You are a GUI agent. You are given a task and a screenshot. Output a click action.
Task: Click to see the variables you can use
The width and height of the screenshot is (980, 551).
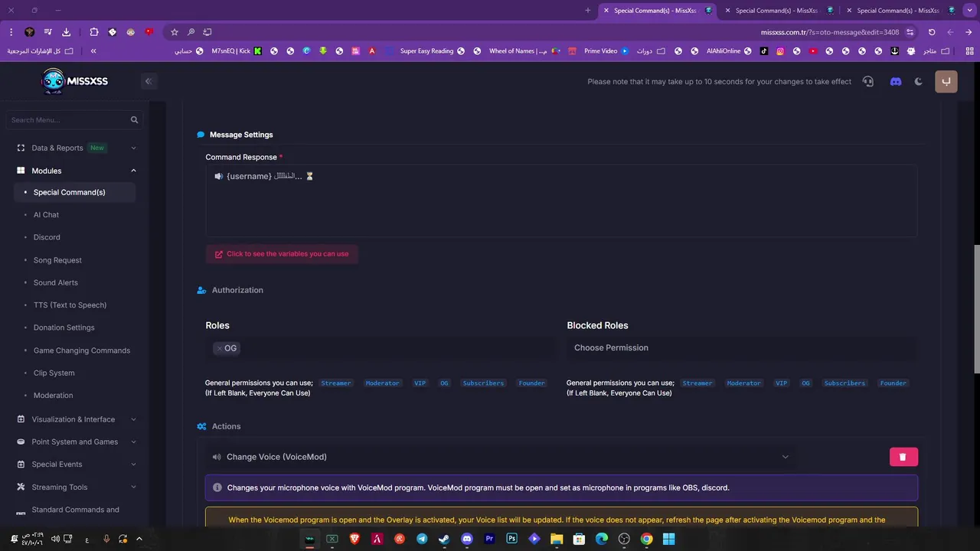[x=282, y=254]
